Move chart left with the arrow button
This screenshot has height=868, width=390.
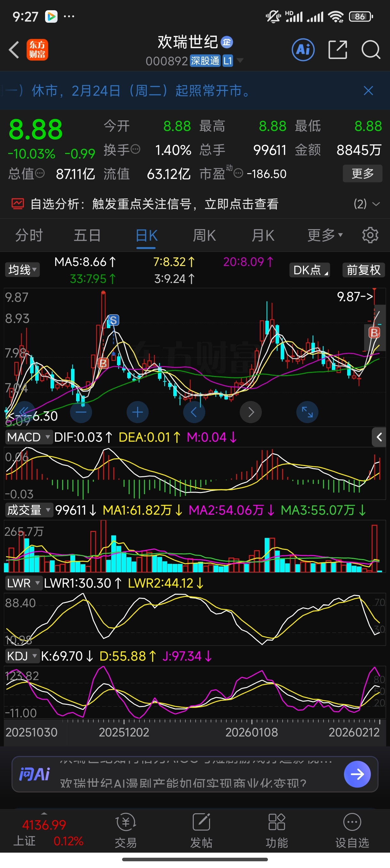[x=194, y=412]
